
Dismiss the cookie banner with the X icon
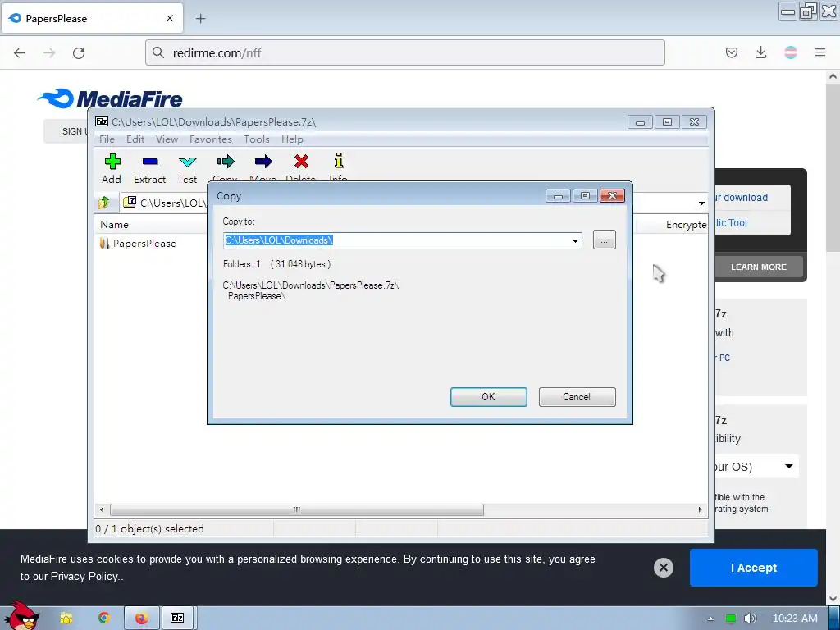point(663,568)
